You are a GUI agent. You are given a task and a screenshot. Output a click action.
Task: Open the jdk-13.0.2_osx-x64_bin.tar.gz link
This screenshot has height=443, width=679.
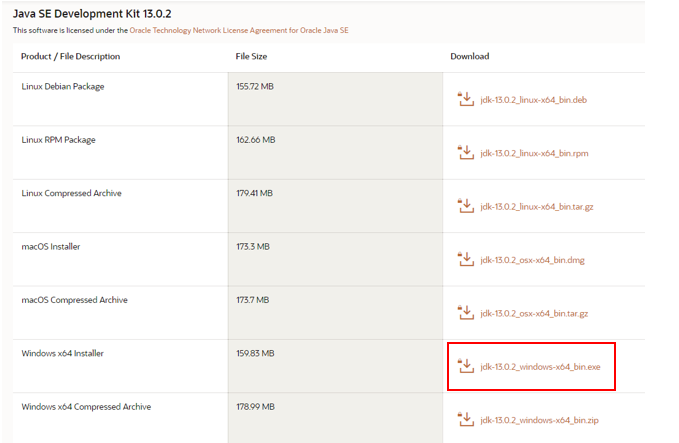pyautogui.click(x=534, y=314)
